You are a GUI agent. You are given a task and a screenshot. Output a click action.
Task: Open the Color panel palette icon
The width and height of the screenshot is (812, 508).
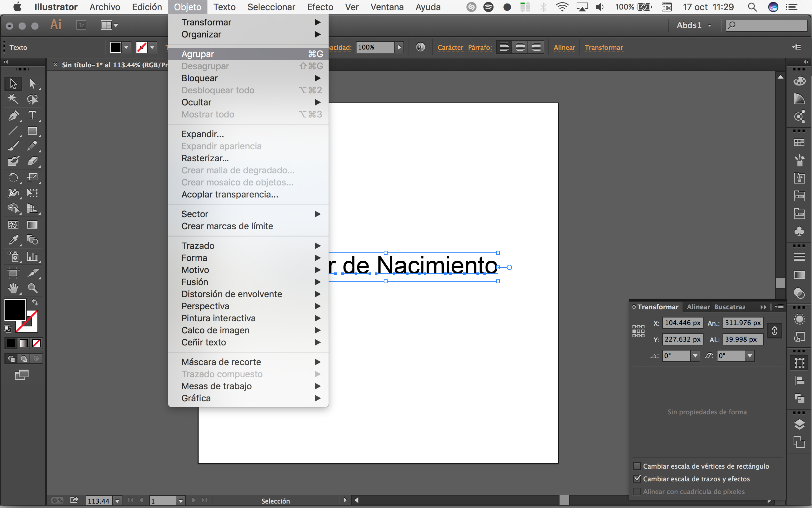tap(799, 81)
